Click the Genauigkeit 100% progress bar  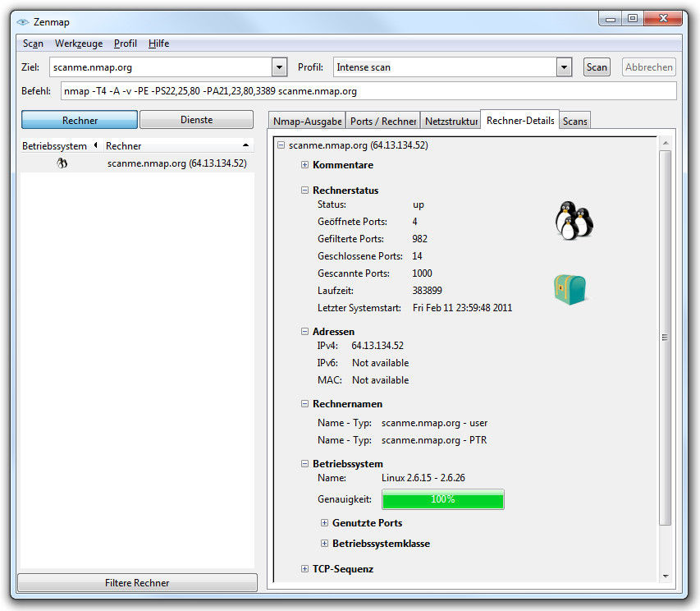(443, 499)
